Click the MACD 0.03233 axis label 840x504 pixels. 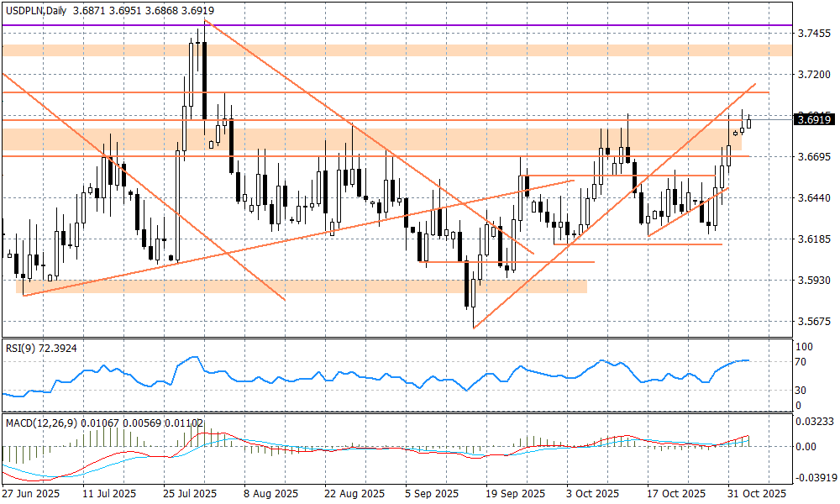813,420
